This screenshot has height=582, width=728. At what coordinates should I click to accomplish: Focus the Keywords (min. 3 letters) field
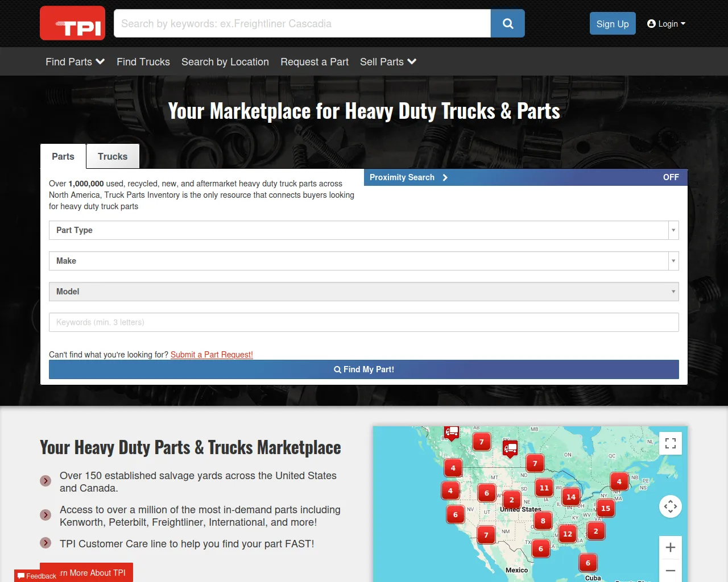pos(364,322)
